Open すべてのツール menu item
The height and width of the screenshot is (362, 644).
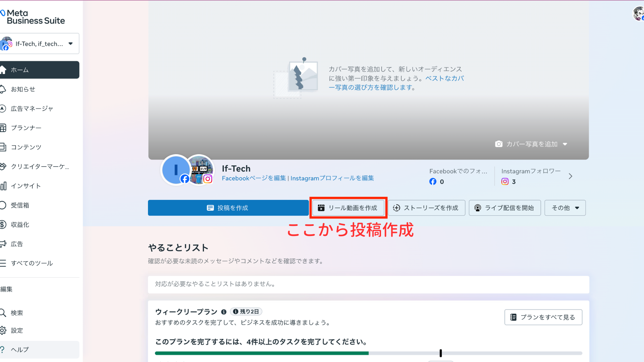click(x=32, y=263)
